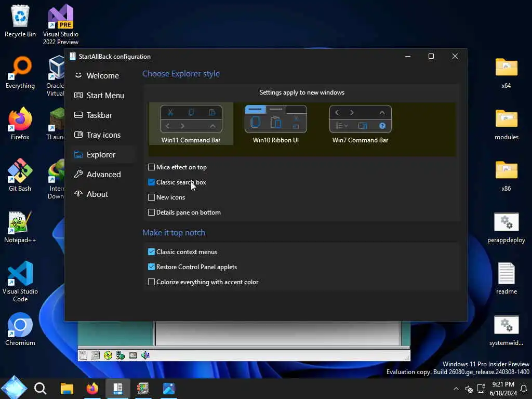The image size is (532, 399).
Task: Select the Visual Studio Code shortcut
Action: [x=20, y=282]
